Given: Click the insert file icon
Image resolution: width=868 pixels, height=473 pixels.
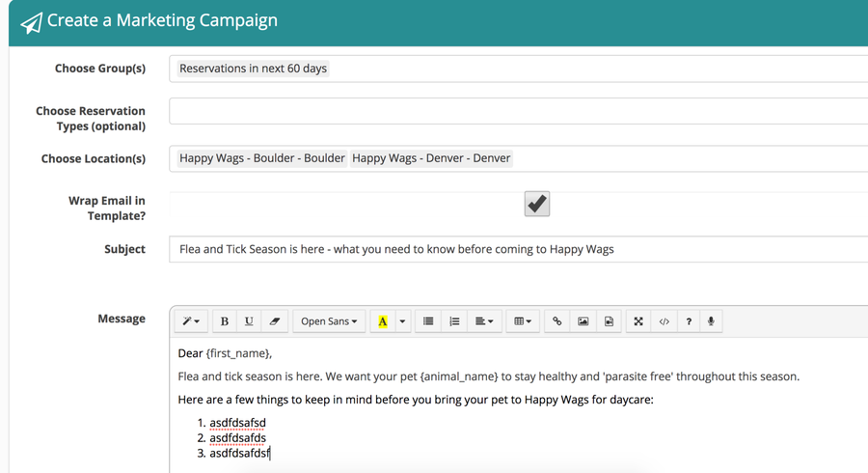Looking at the screenshot, I should pyautogui.click(x=609, y=321).
